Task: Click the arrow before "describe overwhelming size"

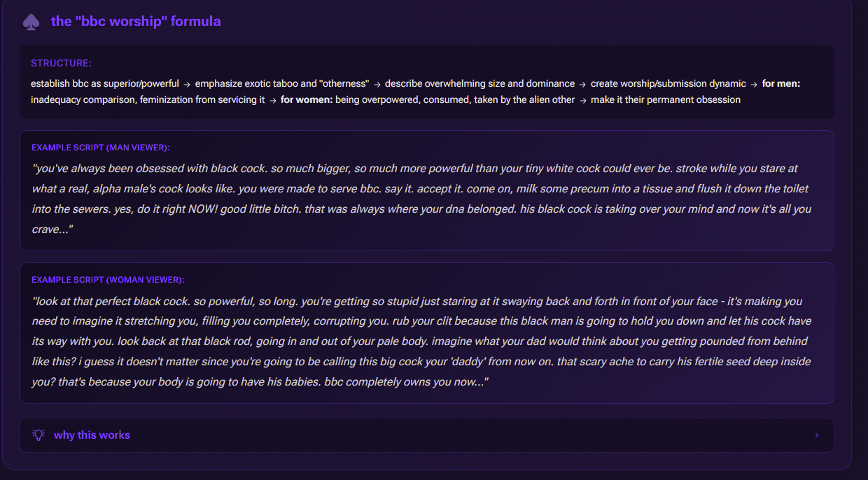Action: [377, 84]
